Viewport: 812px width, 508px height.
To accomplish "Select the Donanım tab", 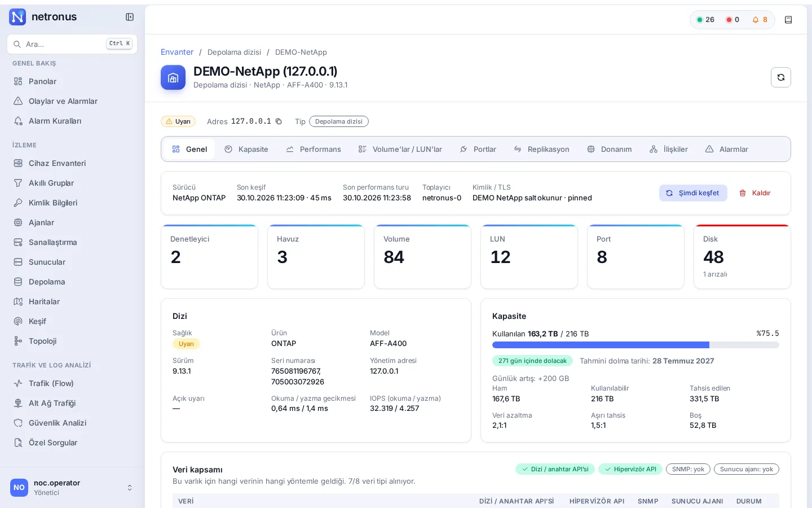I will pyautogui.click(x=610, y=149).
